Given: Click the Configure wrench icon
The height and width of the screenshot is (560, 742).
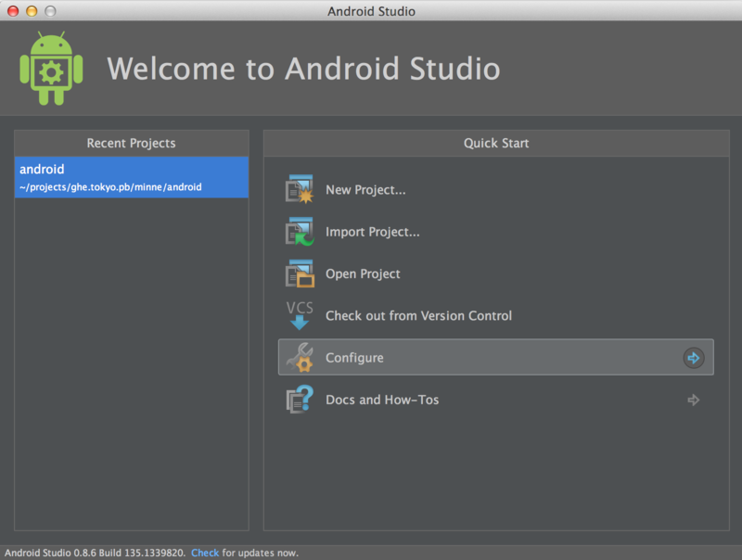Looking at the screenshot, I should pyautogui.click(x=299, y=357).
